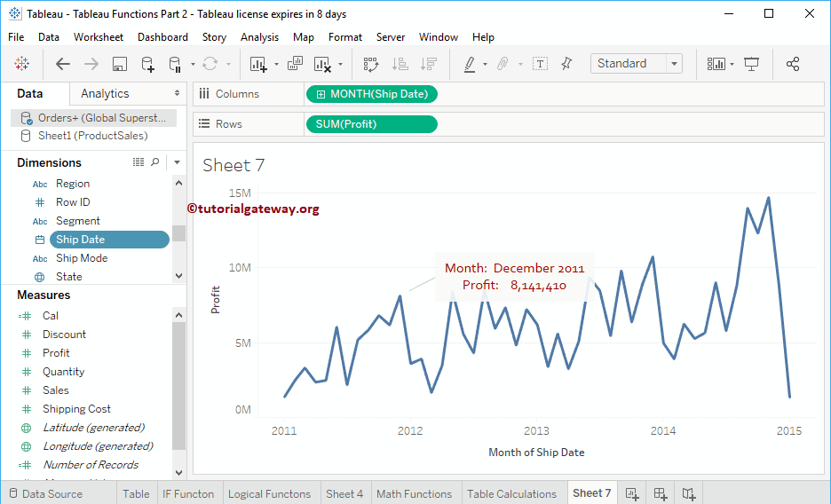
Task: Click the Fix Axes pin icon
Action: pos(567,64)
